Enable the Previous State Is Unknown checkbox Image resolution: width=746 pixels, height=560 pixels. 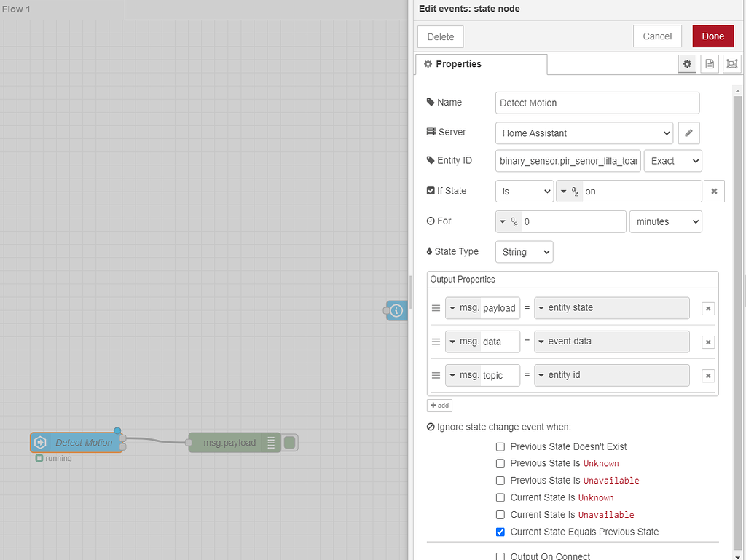[x=500, y=463]
